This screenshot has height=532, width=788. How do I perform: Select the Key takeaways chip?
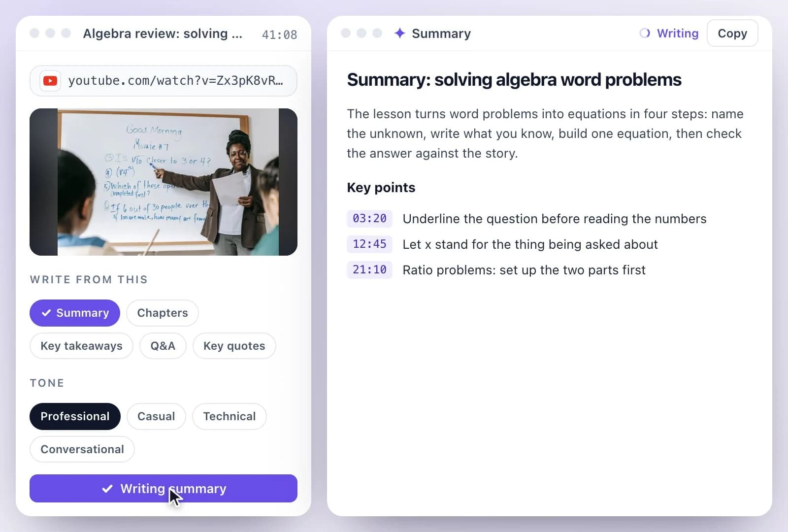pos(81,346)
